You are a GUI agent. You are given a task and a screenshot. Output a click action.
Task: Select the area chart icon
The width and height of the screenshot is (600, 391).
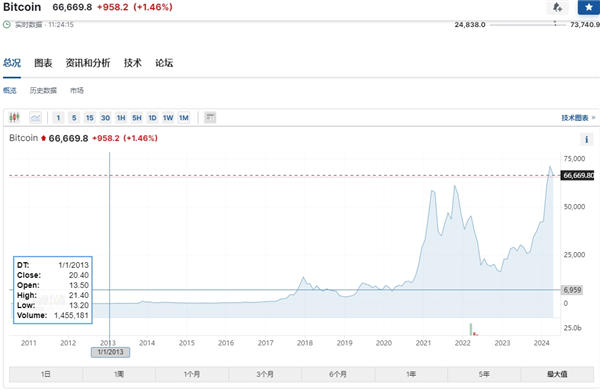[x=35, y=117]
